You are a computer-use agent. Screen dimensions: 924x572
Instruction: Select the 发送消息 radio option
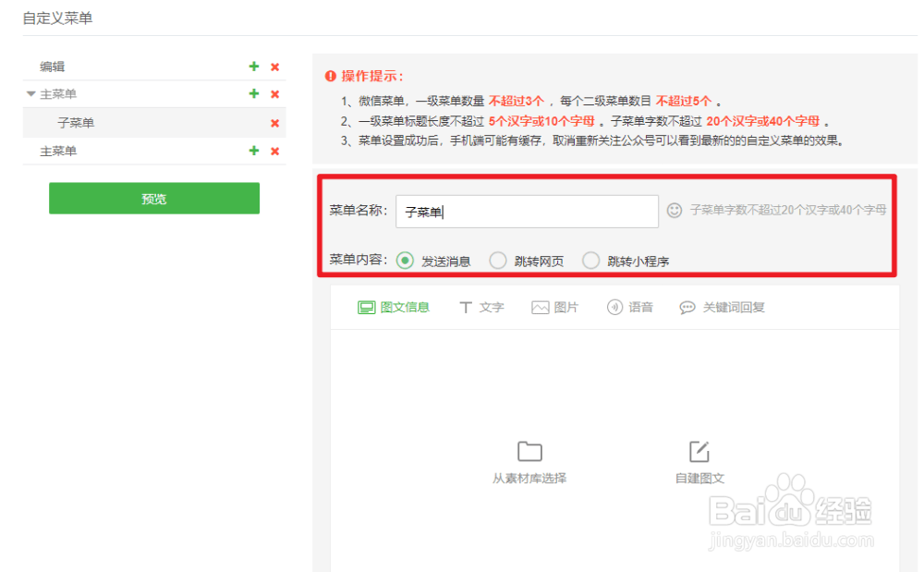404,261
